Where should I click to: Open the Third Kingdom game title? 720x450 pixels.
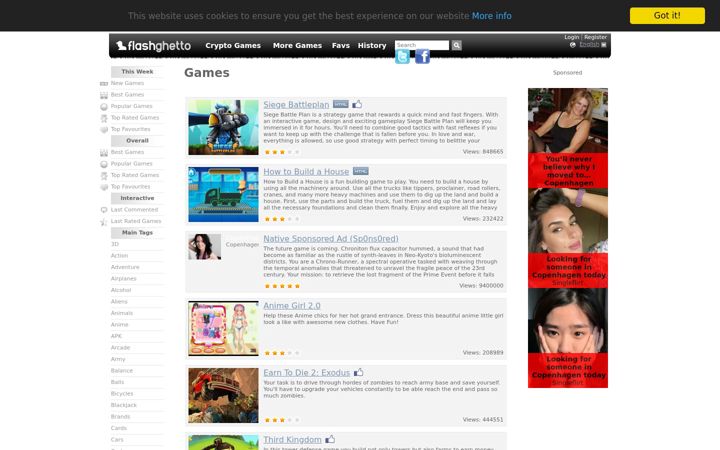pyautogui.click(x=292, y=439)
